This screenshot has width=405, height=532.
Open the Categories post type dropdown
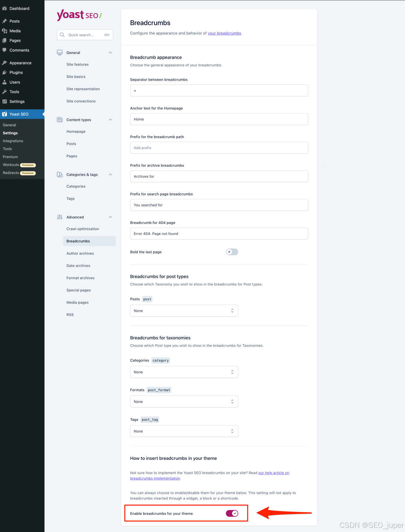(184, 372)
